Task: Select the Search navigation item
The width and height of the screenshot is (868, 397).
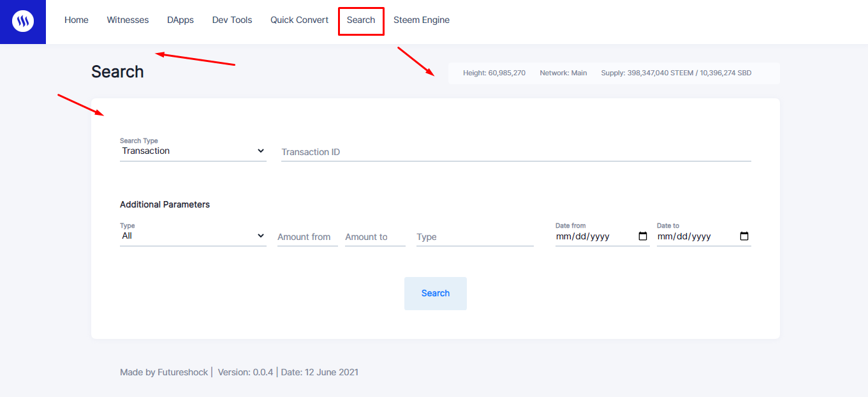Action: coord(361,20)
